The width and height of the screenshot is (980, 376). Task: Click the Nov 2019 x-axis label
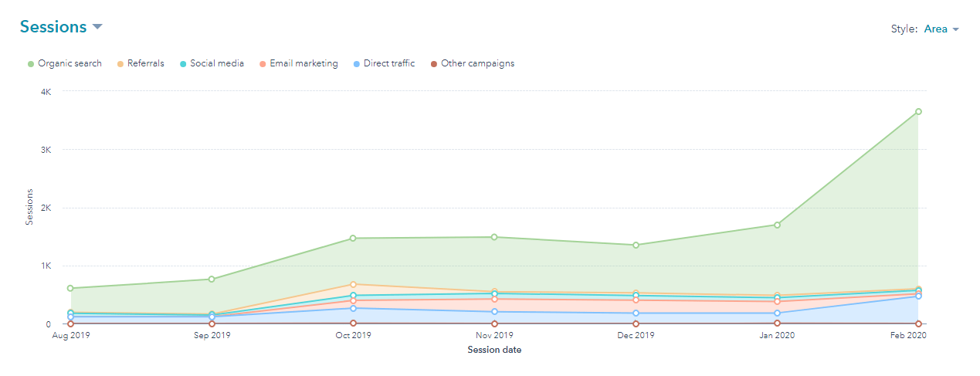click(494, 336)
